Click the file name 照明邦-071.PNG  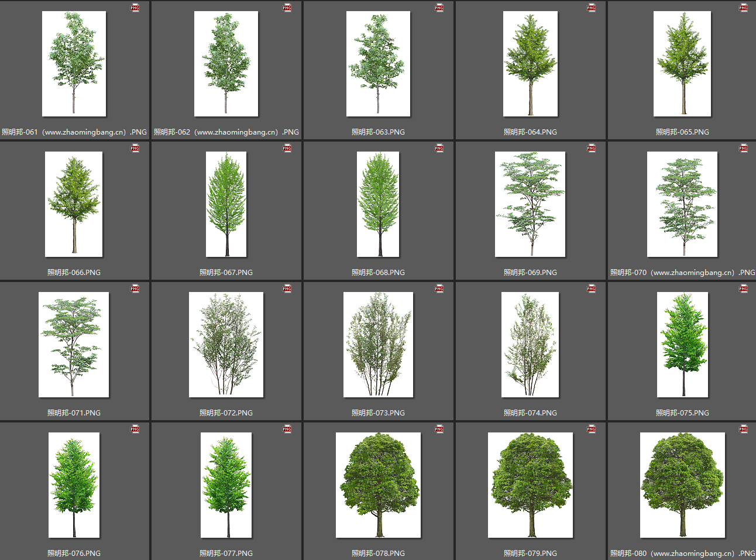coord(74,413)
